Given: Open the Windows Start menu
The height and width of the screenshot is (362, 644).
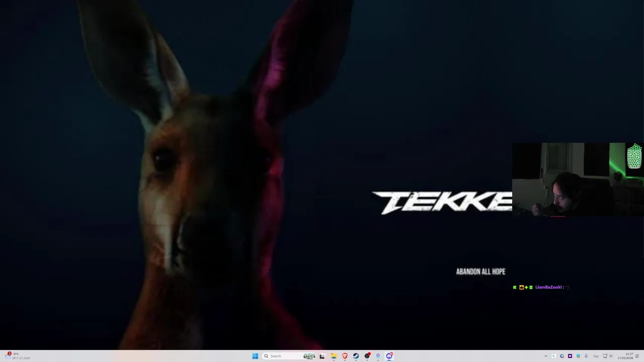Looking at the screenshot, I should [255, 356].
